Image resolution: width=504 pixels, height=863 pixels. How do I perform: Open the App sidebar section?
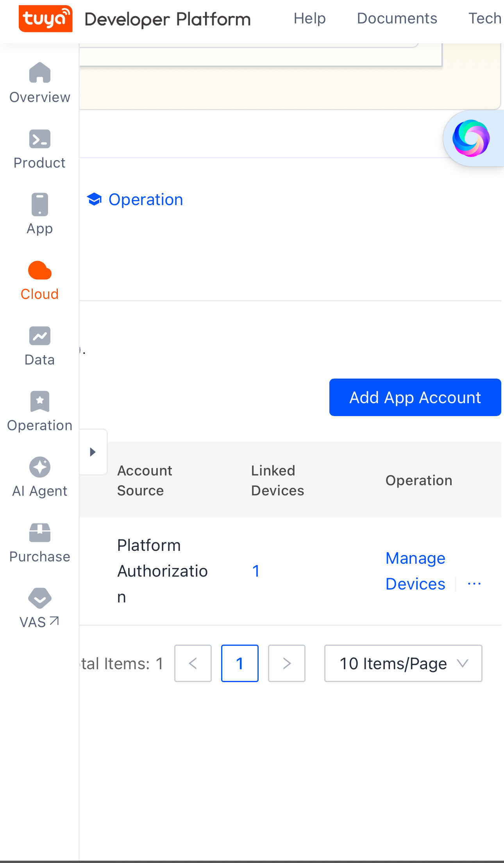click(39, 214)
